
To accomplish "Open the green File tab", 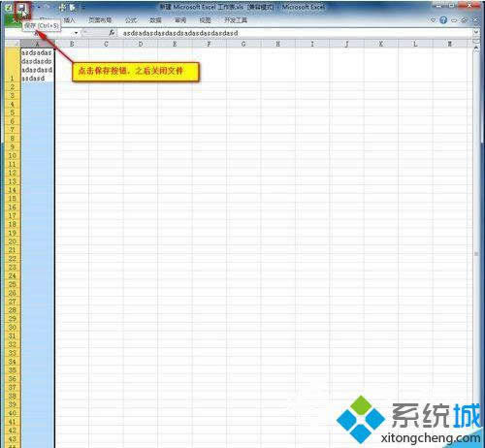I will tap(13, 20).
